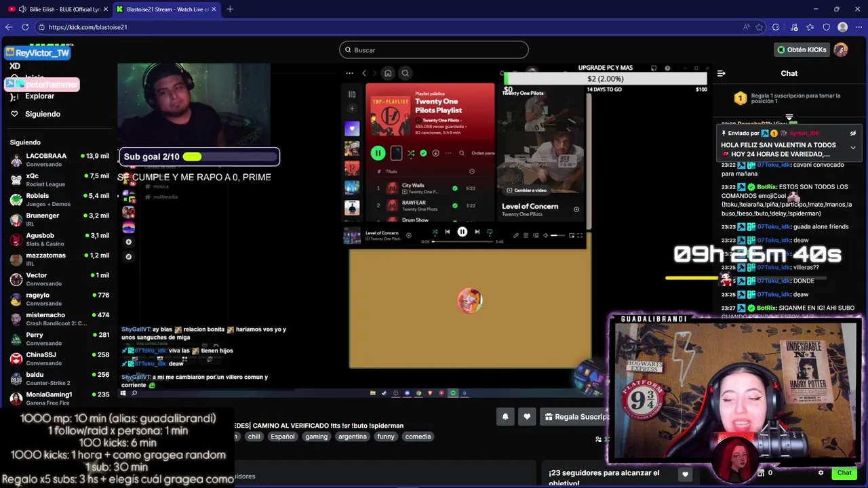Open the browser profile avatar
This screenshot has height=488, width=868.
pos(842,27)
